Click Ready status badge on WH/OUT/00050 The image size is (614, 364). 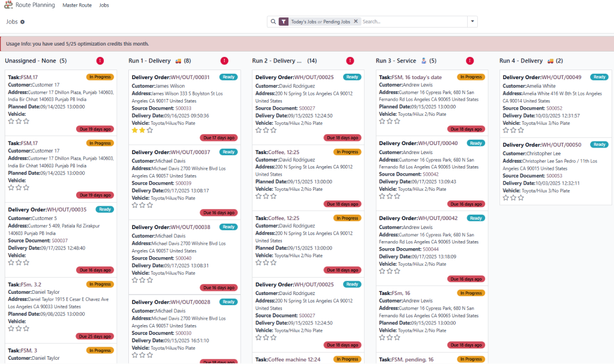599,145
